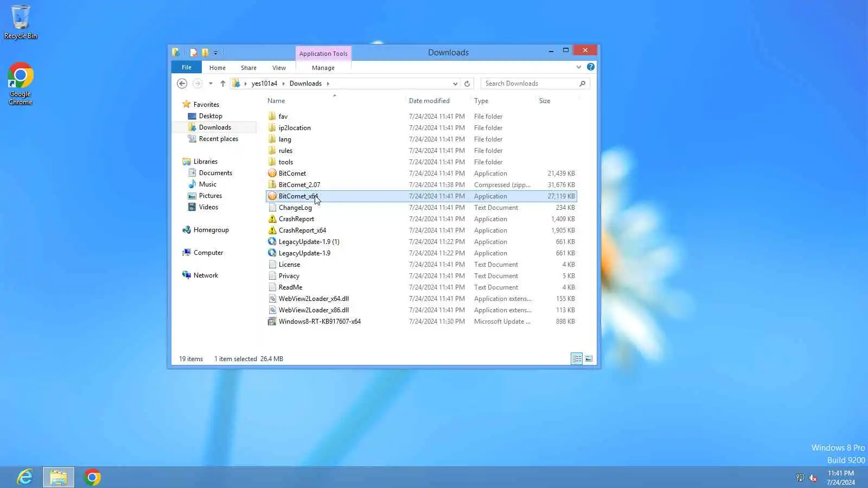Click the File Explorer taskbar icon
868x488 pixels.
click(59, 477)
